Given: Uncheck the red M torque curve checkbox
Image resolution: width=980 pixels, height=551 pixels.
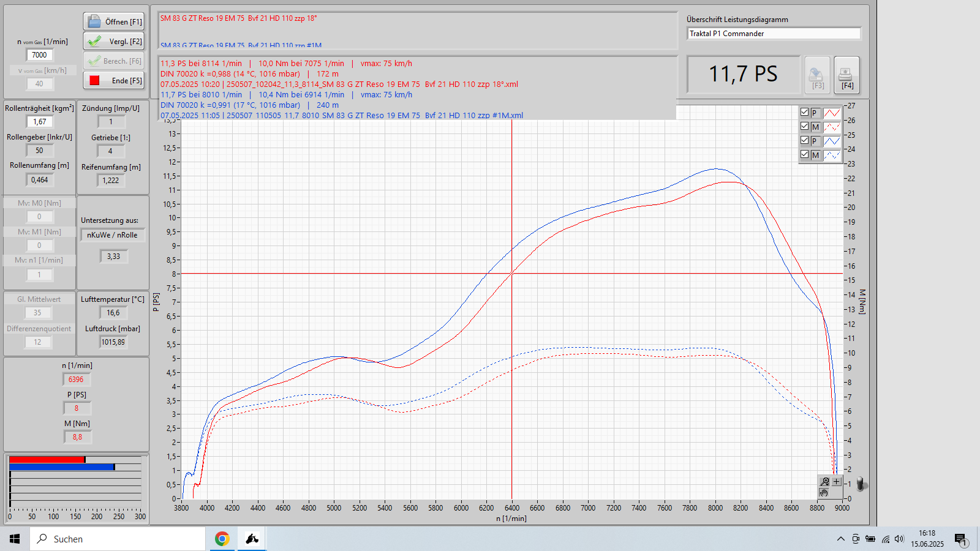Looking at the screenshot, I should pyautogui.click(x=805, y=126).
